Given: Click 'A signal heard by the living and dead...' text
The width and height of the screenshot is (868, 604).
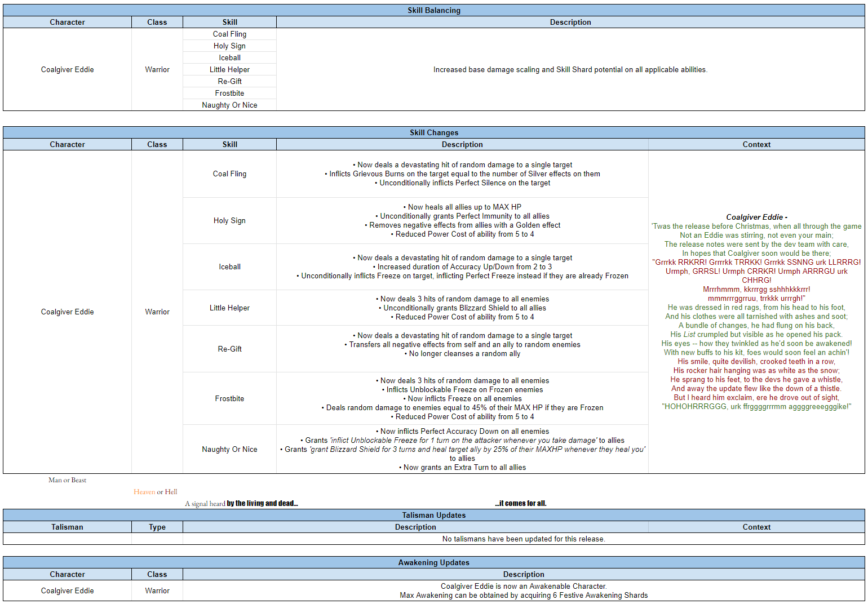Looking at the screenshot, I should click(241, 503).
